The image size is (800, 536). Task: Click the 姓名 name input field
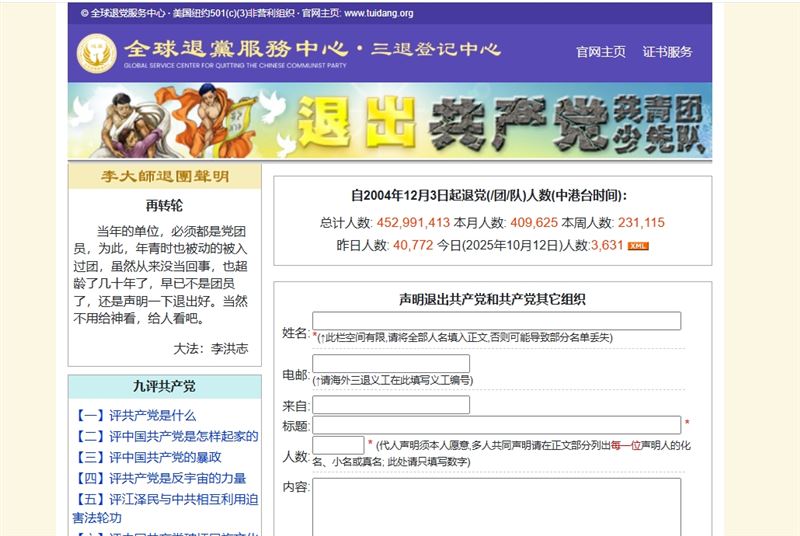click(x=496, y=321)
